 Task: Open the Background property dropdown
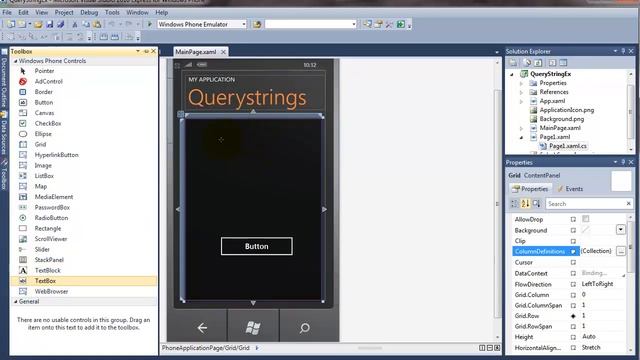coord(620,230)
